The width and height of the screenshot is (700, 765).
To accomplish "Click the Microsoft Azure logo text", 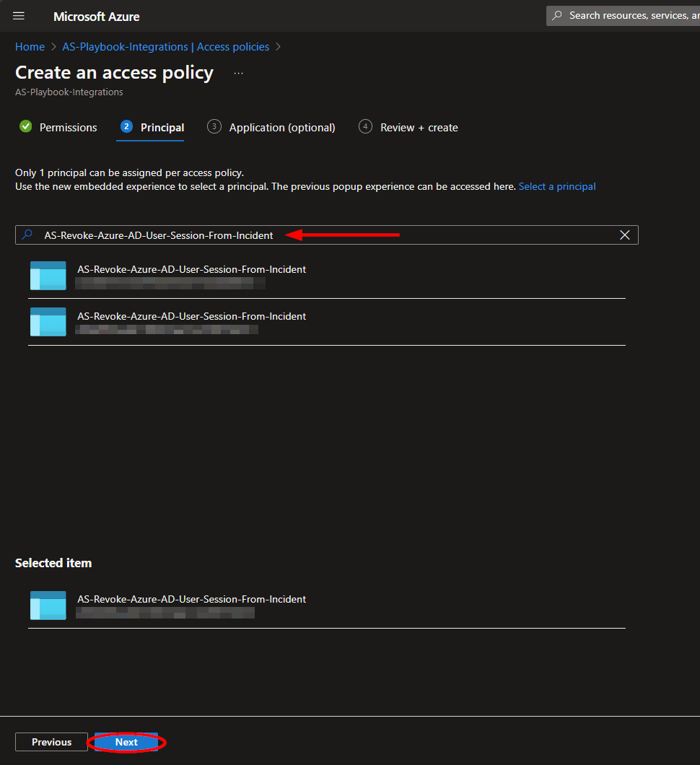I will coord(97,17).
